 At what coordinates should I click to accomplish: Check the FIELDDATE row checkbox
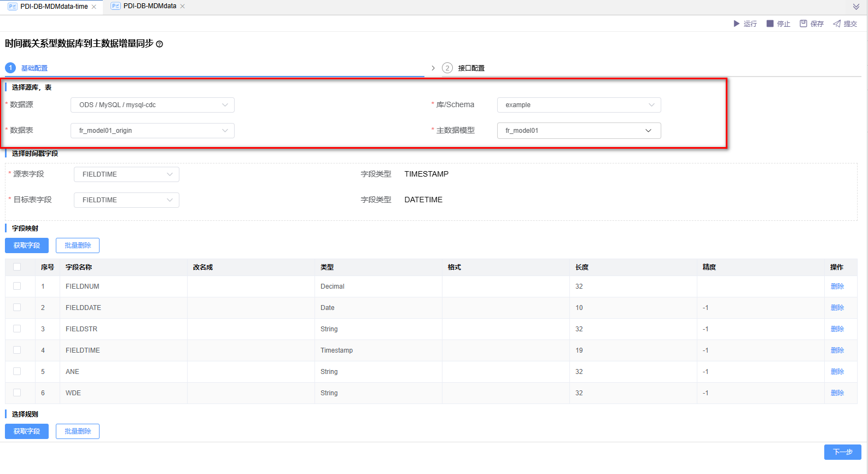click(17, 307)
